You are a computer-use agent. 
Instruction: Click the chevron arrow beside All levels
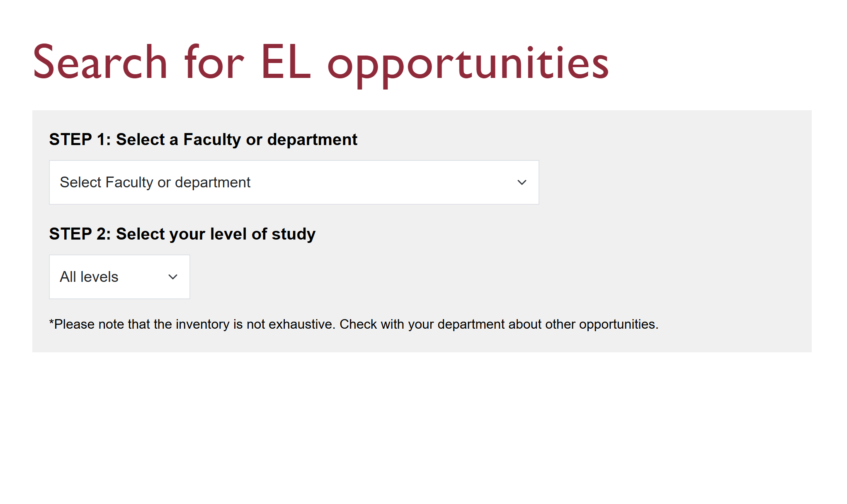173,277
